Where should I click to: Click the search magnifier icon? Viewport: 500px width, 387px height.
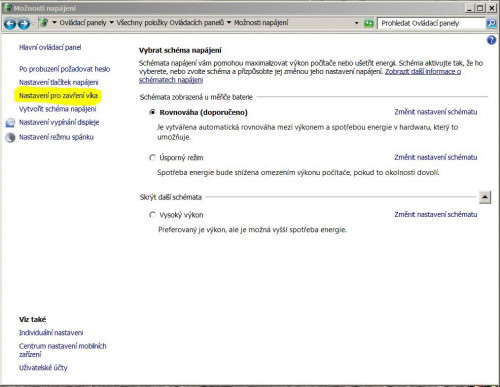(491, 23)
